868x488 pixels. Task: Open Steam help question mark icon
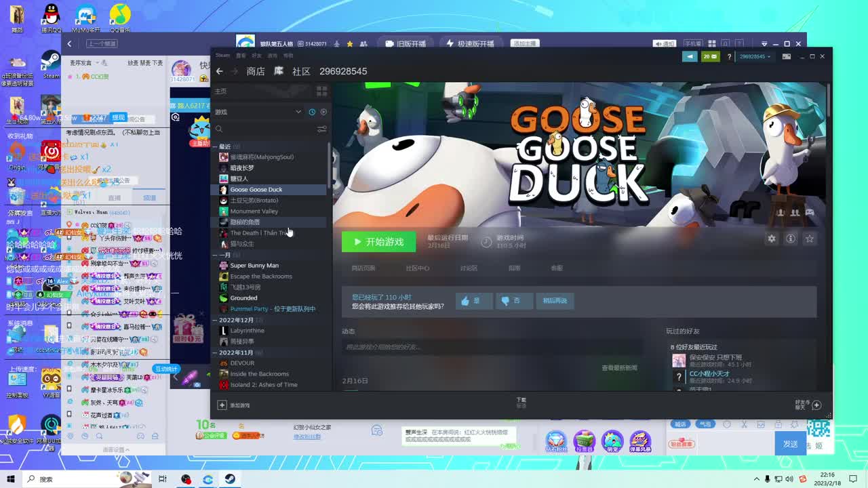pos(729,57)
